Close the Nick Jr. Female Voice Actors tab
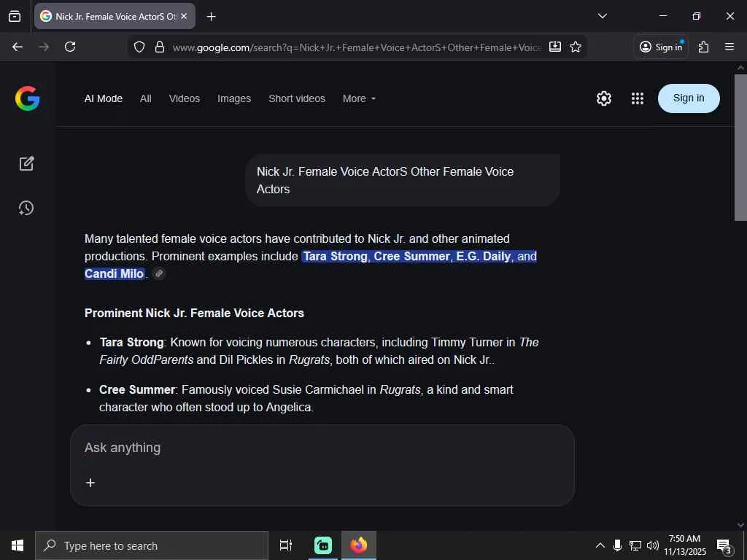 184,16
